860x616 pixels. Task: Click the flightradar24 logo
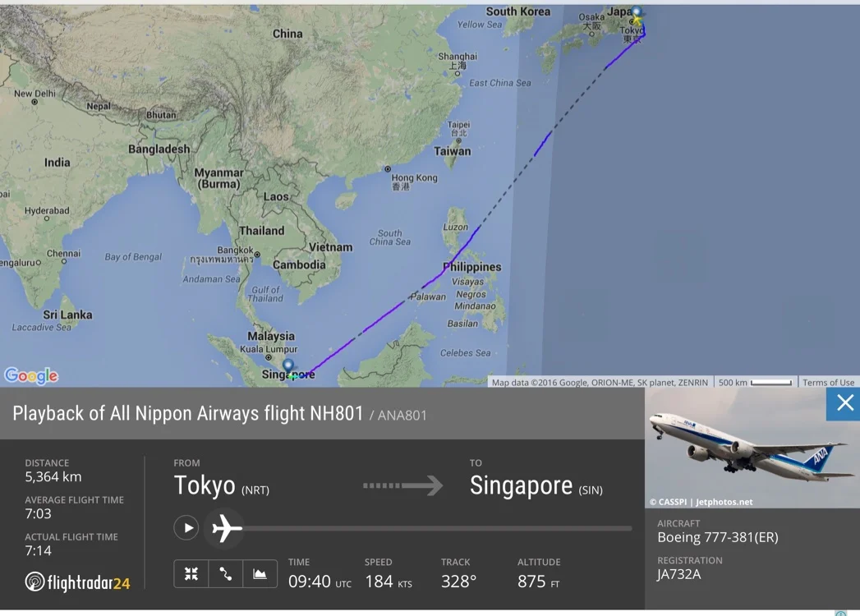pyautogui.click(x=77, y=582)
